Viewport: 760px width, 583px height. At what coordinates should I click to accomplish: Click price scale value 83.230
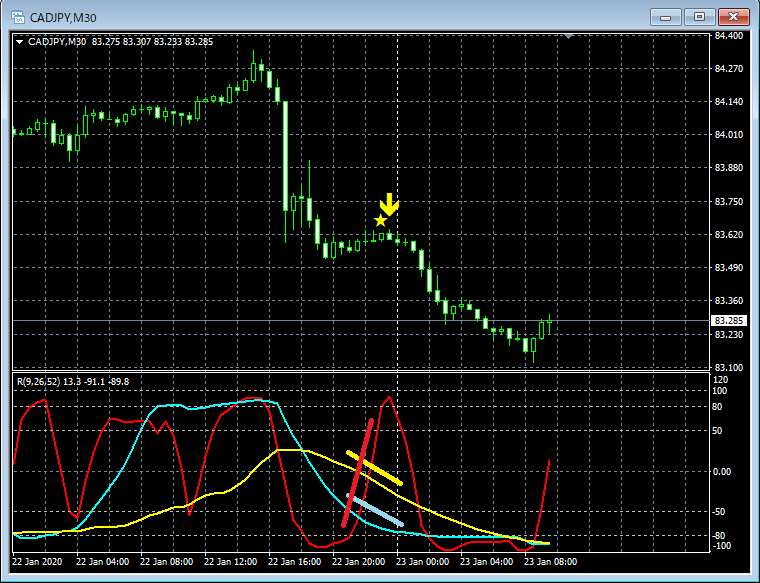(x=729, y=335)
